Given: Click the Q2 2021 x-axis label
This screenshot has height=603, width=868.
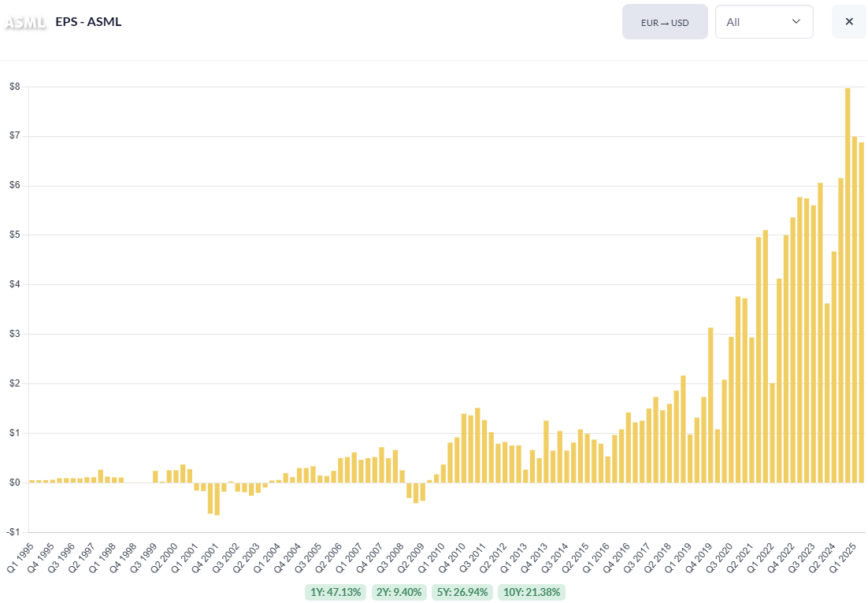Looking at the screenshot, I should (739, 557).
